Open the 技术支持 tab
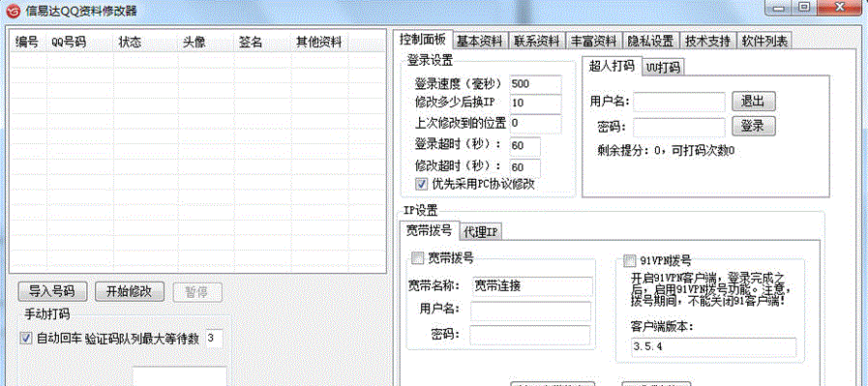This screenshot has width=868, height=386. (x=707, y=41)
